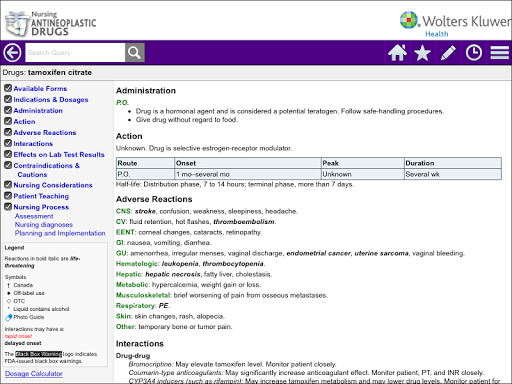Open favorites with the star icon
Image resolution: width=512 pixels, height=384 pixels.
pos(422,53)
